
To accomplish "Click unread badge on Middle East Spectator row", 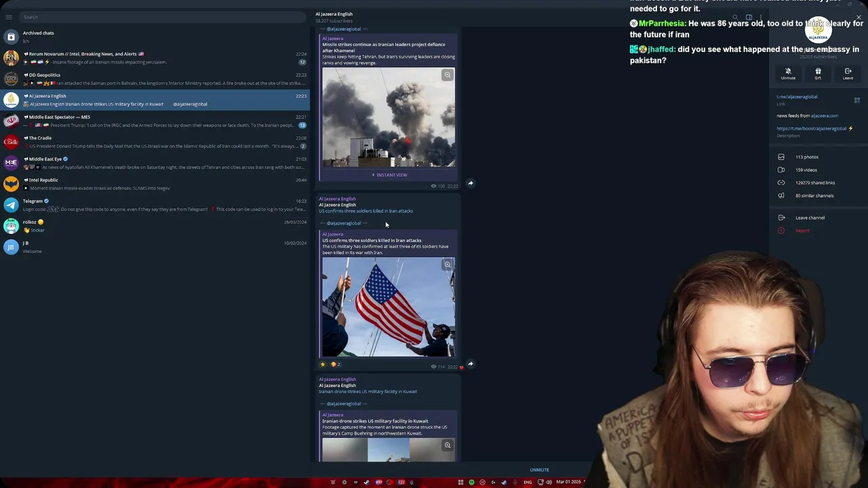I will pyautogui.click(x=302, y=125).
